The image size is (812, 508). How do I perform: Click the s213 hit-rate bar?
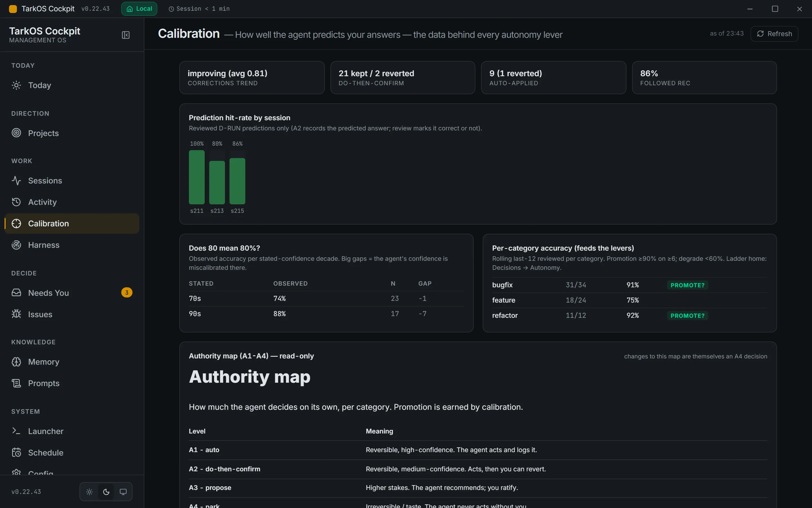217,182
